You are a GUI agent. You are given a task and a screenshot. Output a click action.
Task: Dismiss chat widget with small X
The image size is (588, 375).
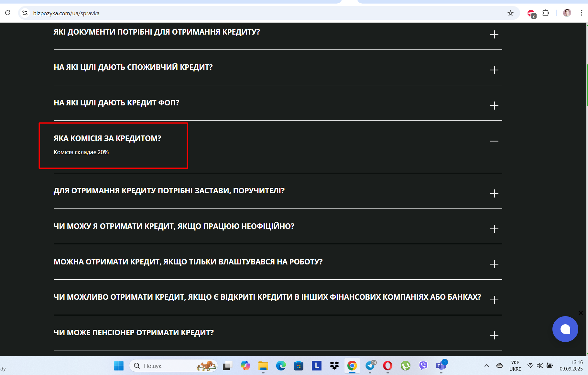(581, 313)
